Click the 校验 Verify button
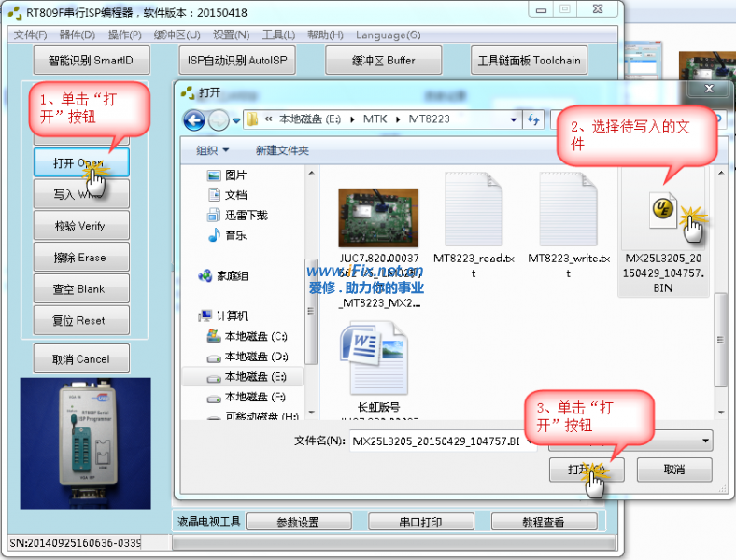 [79, 226]
